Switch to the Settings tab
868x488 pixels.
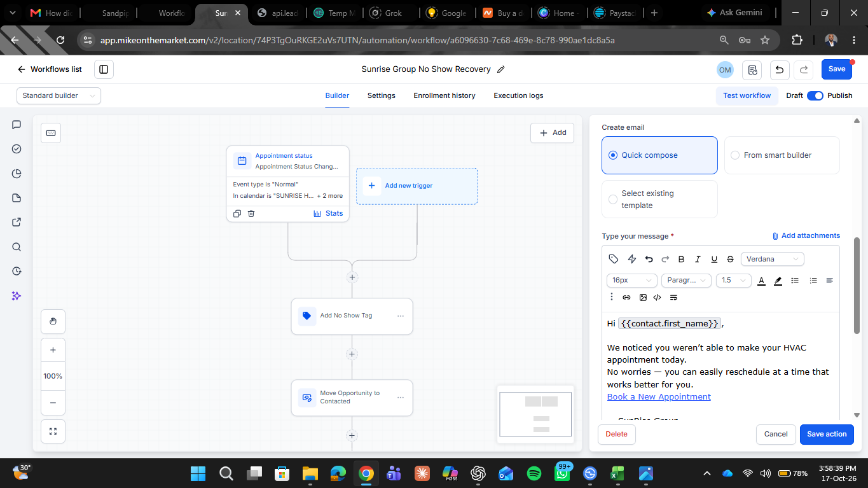pyautogui.click(x=382, y=95)
